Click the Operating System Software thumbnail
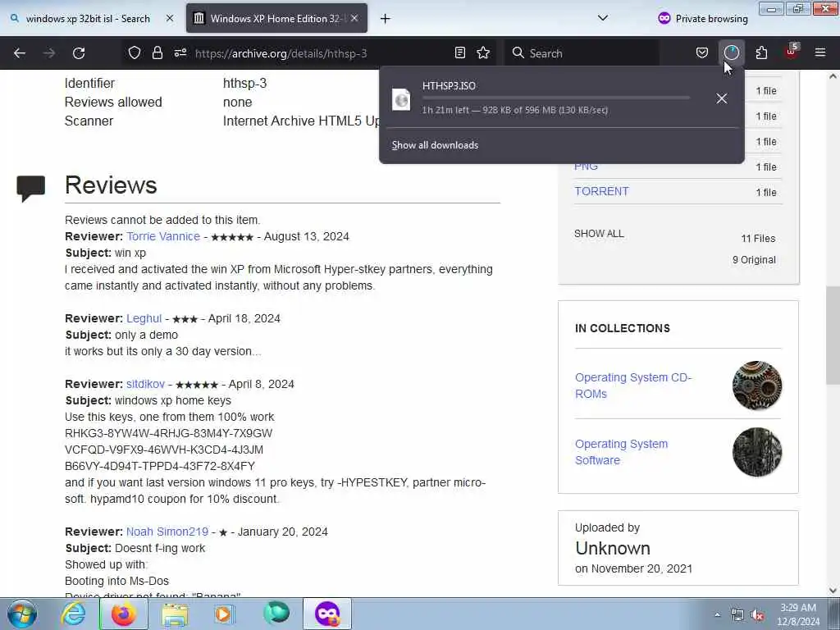840x630 pixels. click(x=757, y=452)
